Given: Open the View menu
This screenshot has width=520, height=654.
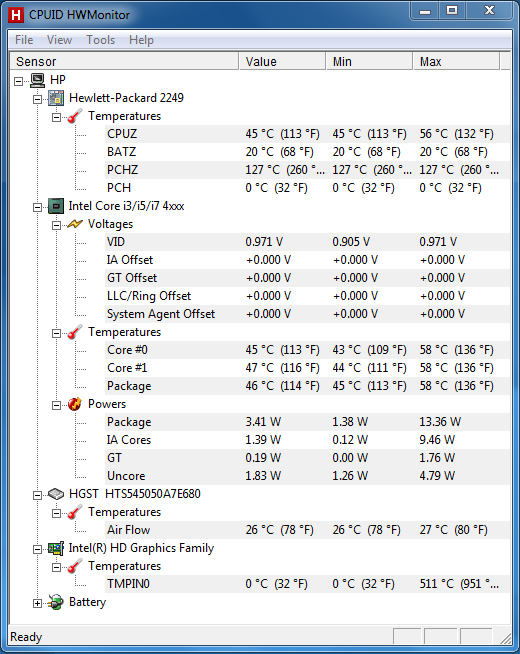Looking at the screenshot, I should (59, 40).
